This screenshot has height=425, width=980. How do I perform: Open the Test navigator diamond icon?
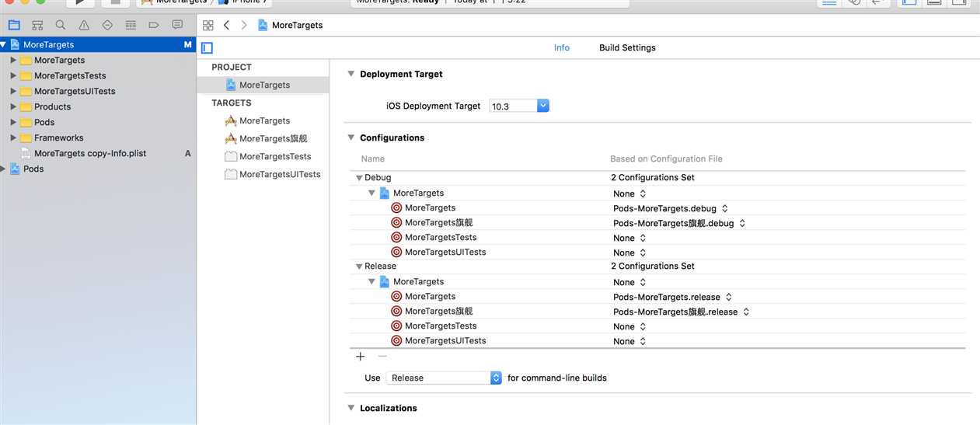107,25
